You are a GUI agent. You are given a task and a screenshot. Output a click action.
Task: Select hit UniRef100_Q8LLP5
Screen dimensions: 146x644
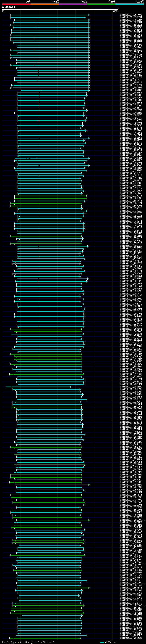131,70
